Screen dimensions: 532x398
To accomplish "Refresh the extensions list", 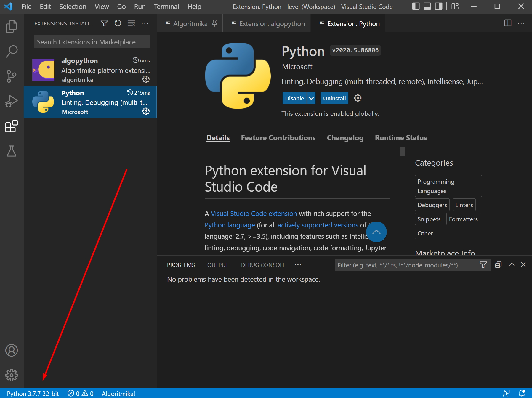I will (118, 23).
